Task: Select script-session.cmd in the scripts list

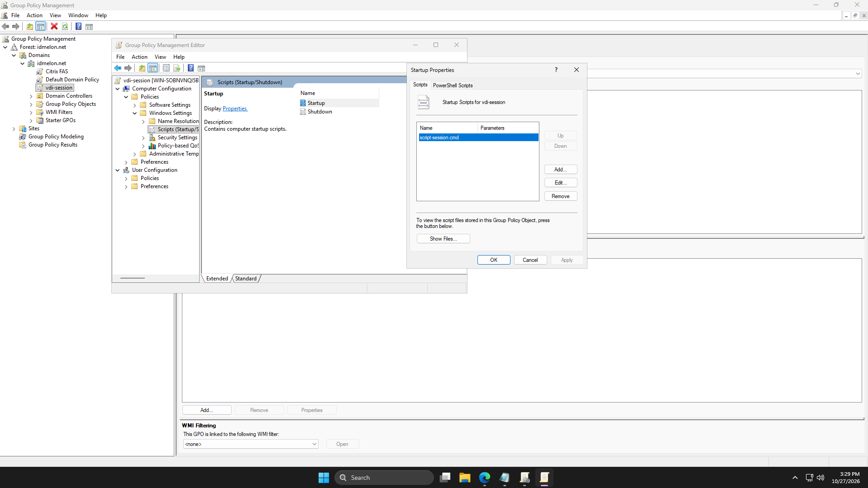Action: click(478, 137)
